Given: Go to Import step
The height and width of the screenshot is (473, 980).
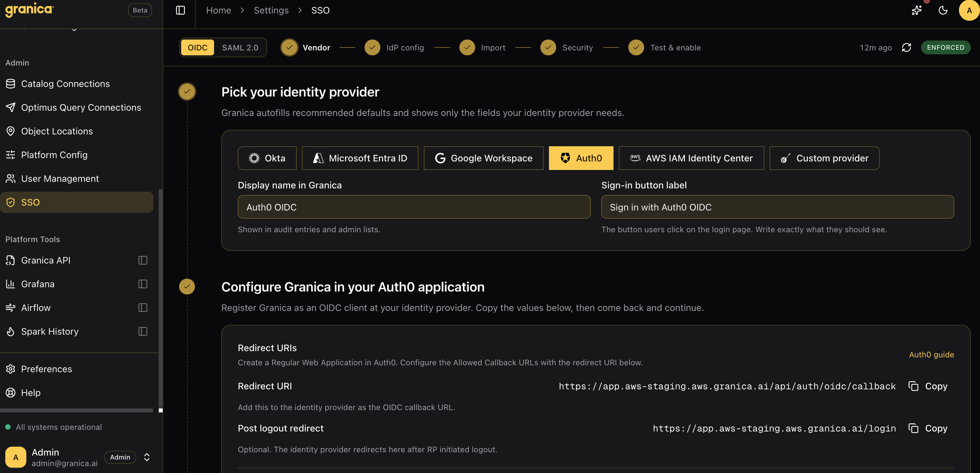Looking at the screenshot, I should 482,47.
